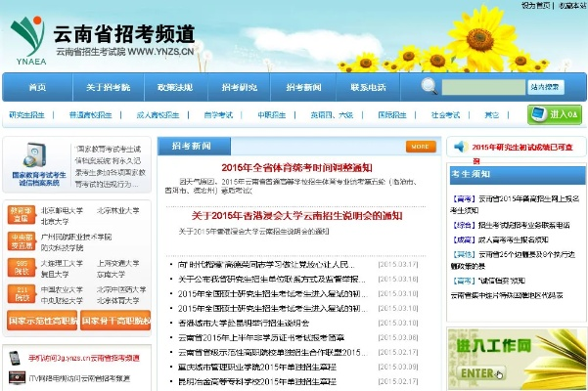Click the green 进入OA button
Viewport: 588px width, 391px height.
tap(554, 114)
